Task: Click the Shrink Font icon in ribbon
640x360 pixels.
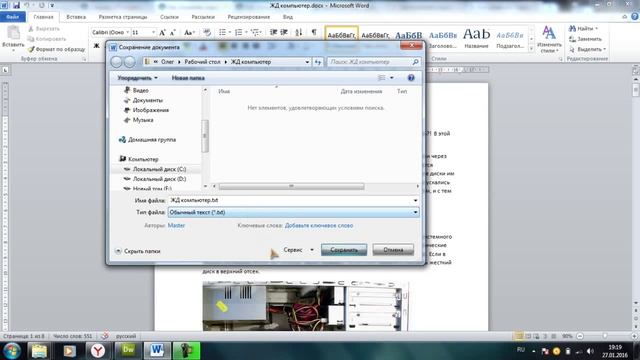Action: (173, 32)
